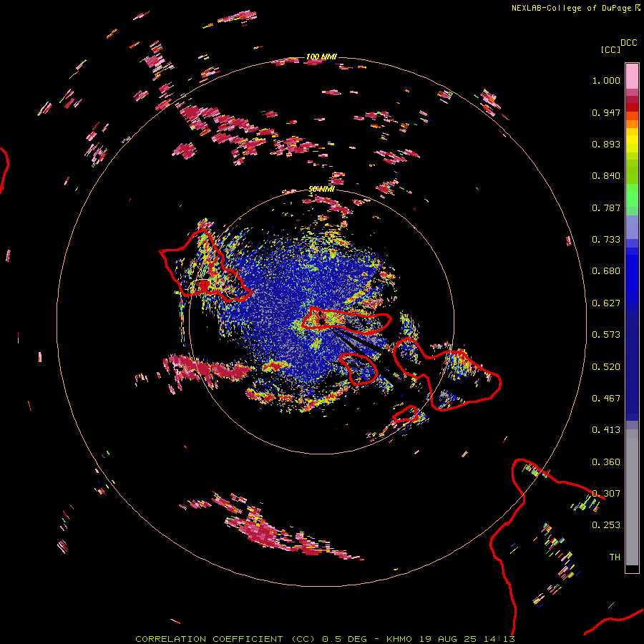Viewport: 644px width, 644px height.
Task: Click the 50 NMI range ring label
Action: [x=321, y=190]
